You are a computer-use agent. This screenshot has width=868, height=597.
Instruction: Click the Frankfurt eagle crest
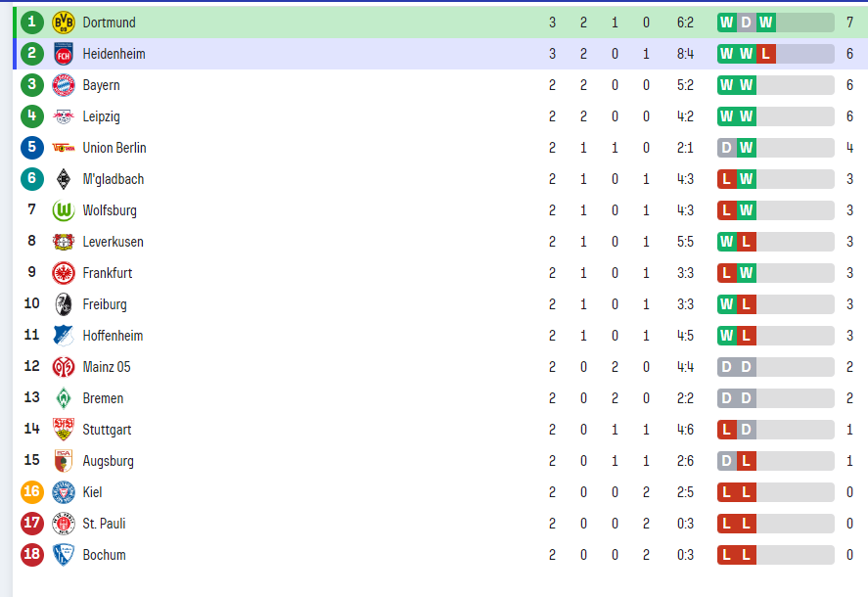click(63, 273)
